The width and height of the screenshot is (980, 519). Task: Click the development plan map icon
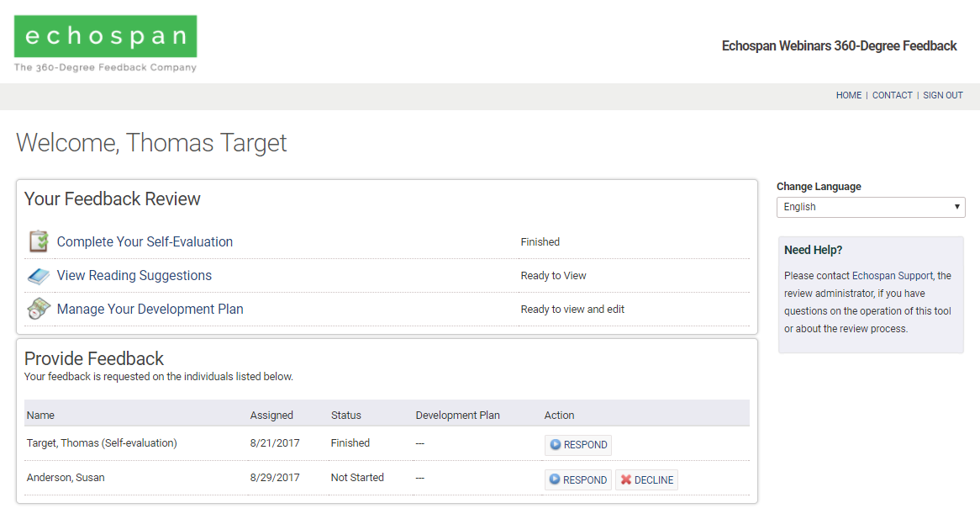coord(39,310)
